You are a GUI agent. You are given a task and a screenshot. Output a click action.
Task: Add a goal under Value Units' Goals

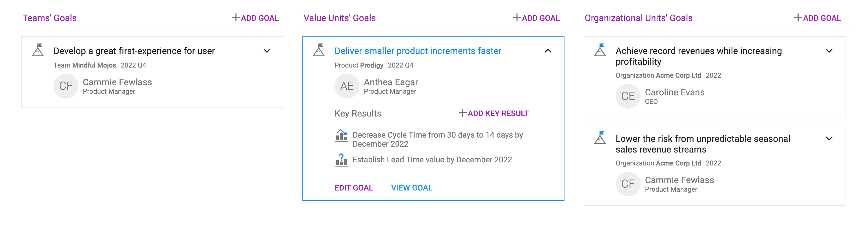[536, 18]
